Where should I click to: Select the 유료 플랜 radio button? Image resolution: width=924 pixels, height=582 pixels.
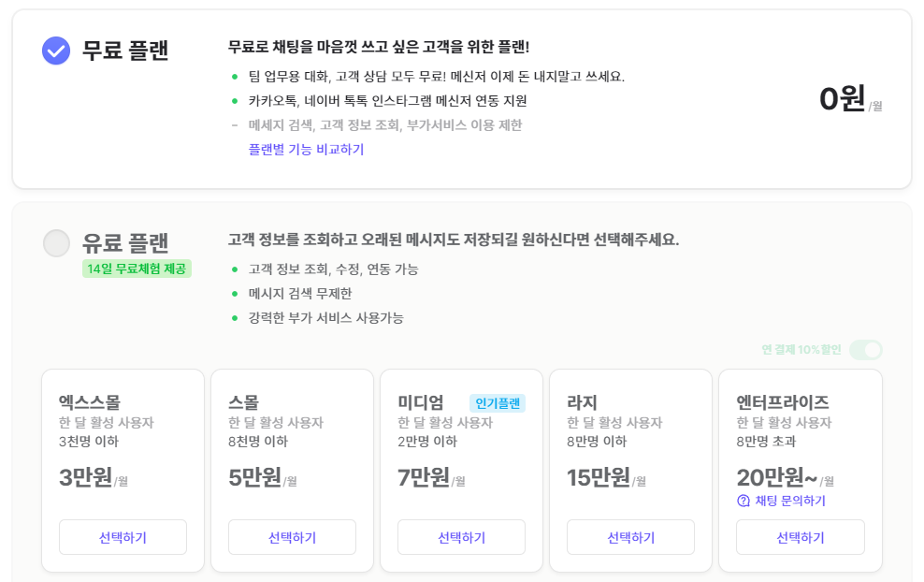click(56, 243)
